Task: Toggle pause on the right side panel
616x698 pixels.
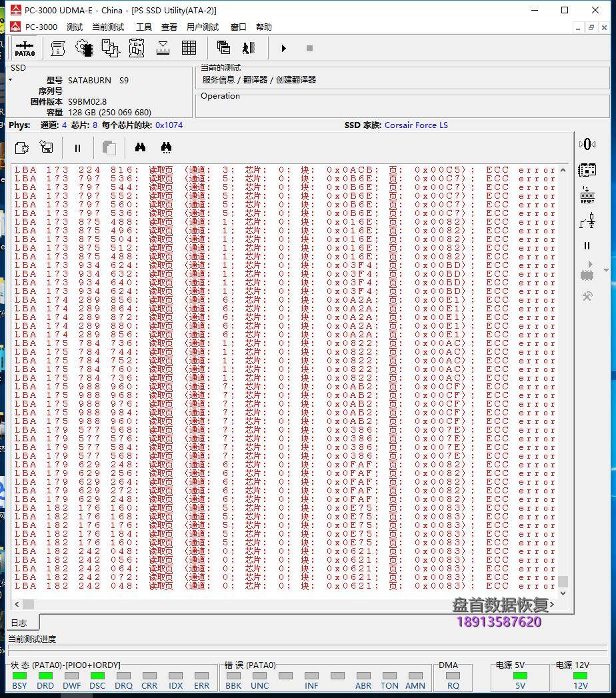Action: coord(587,245)
